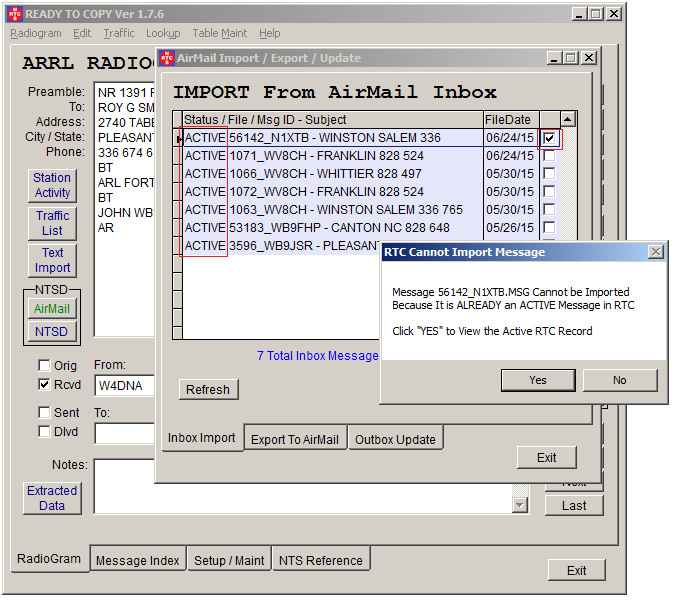Open the Setup / Maint tab

click(x=229, y=560)
